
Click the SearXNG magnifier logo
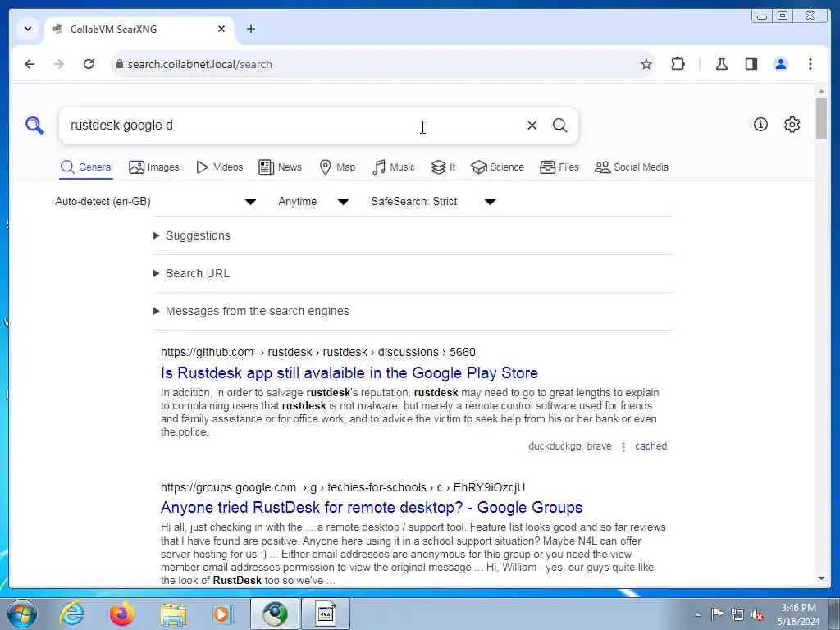coord(34,126)
